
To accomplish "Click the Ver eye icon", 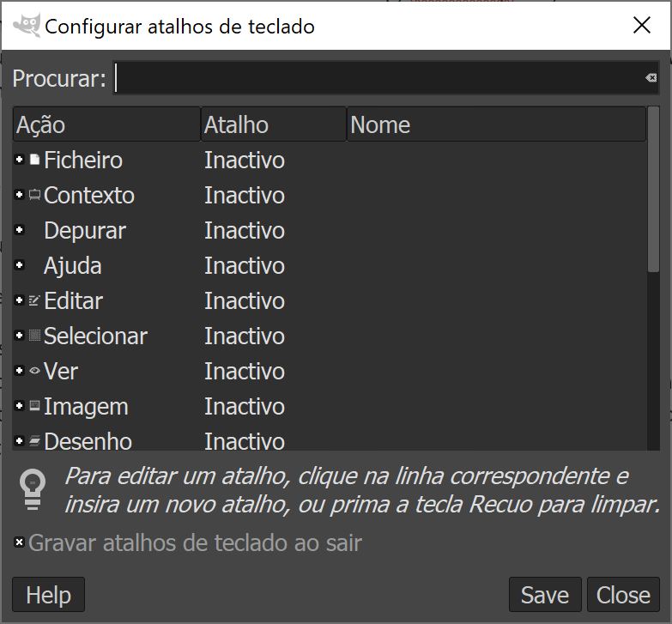I will coord(34,371).
